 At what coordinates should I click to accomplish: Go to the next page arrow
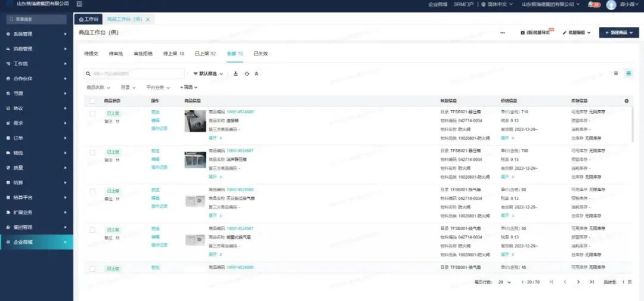[x=578, y=281]
